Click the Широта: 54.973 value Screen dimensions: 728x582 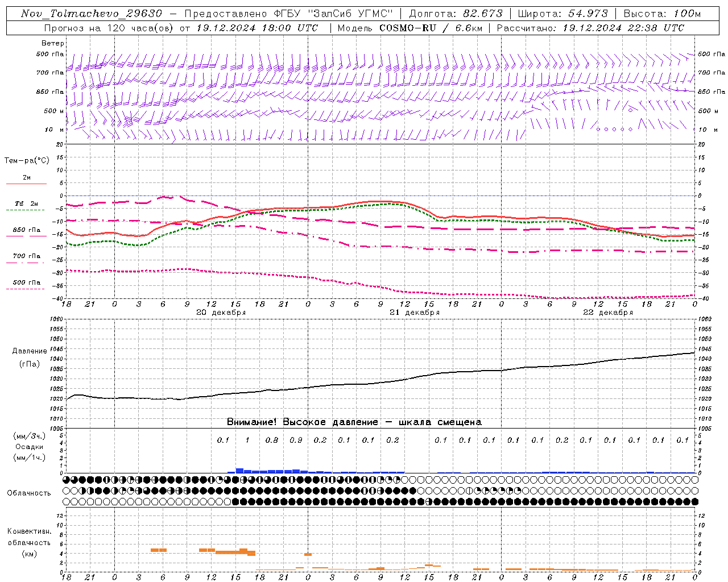click(x=563, y=14)
